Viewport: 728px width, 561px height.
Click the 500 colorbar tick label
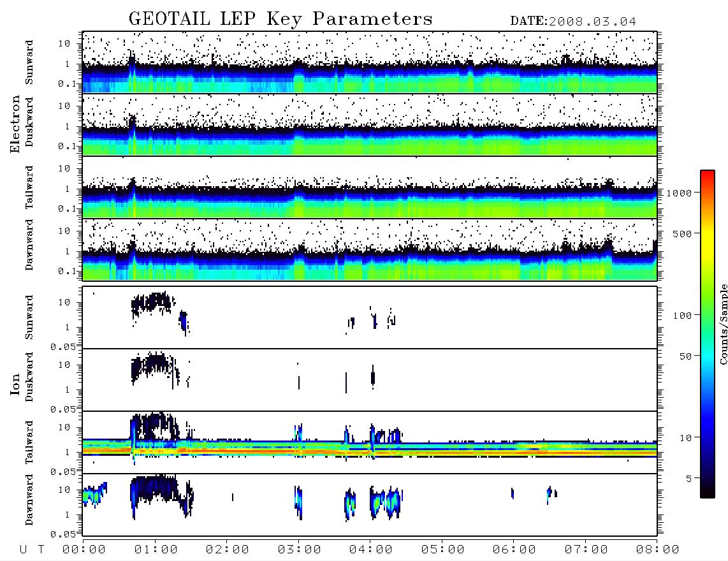[682, 233]
